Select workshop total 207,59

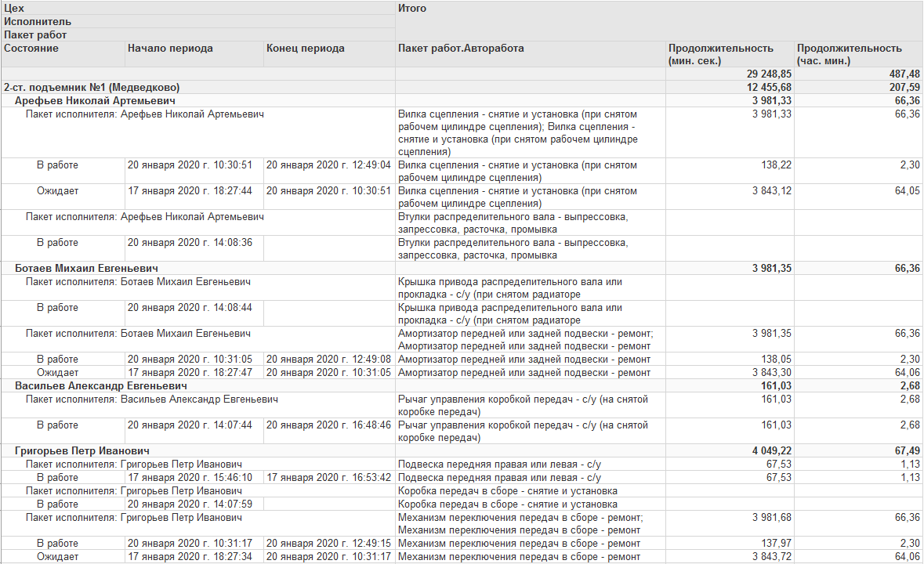click(x=904, y=87)
